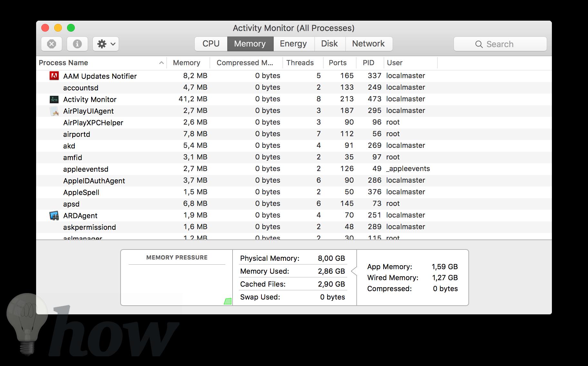Viewport: 588px width, 366px height.
Task: Select the AAM Updates Notifier row
Action: point(294,76)
